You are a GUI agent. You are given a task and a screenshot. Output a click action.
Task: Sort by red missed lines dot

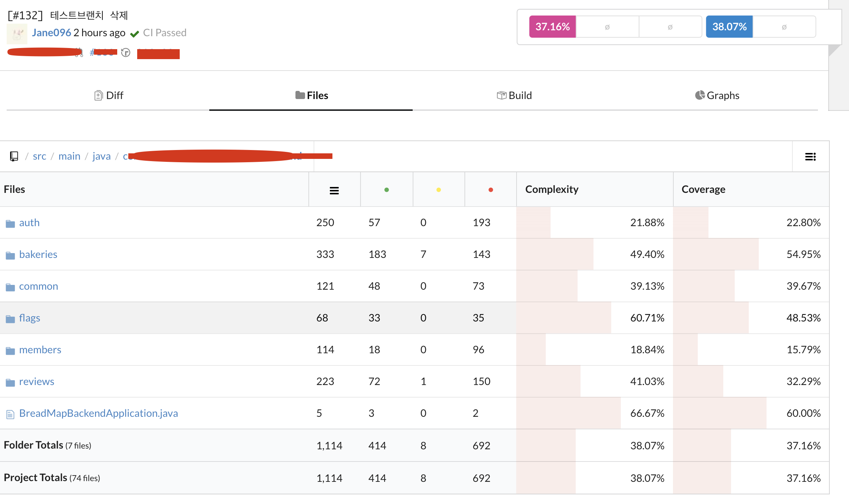[x=491, y=190]
